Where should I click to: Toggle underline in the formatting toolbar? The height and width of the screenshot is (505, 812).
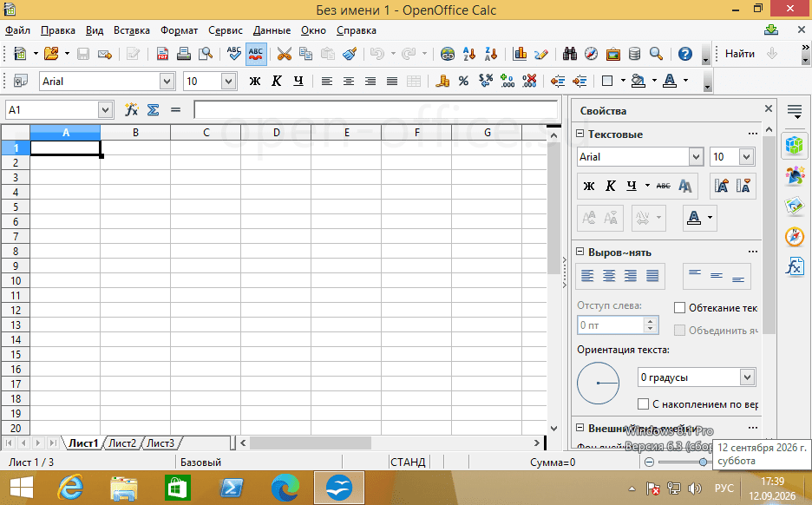coord(298,81)
